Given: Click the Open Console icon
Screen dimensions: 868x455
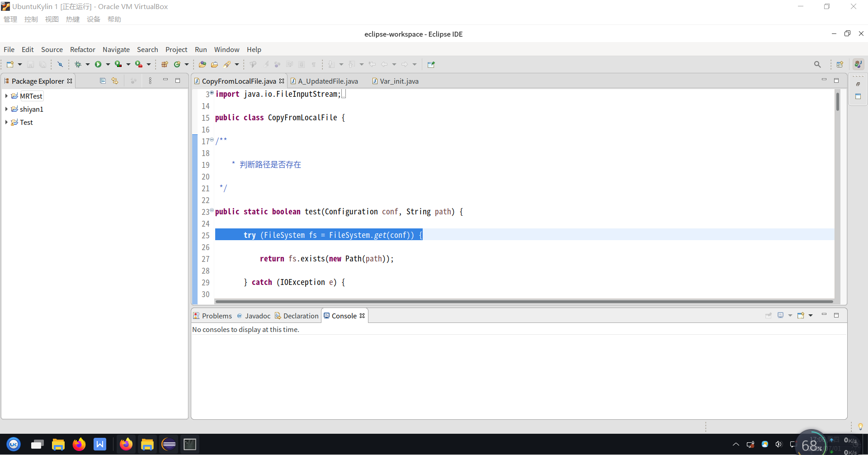Looking at the screenshot, I should click(x=801, y=315).
